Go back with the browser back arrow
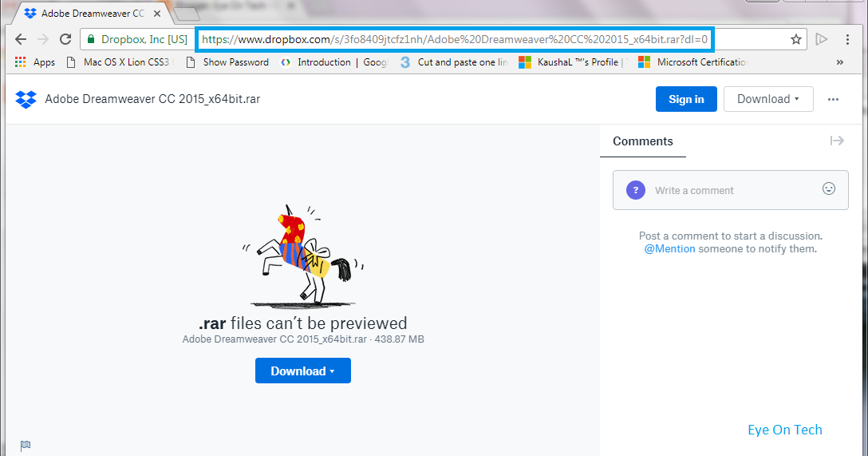 (x=21, y=39)
